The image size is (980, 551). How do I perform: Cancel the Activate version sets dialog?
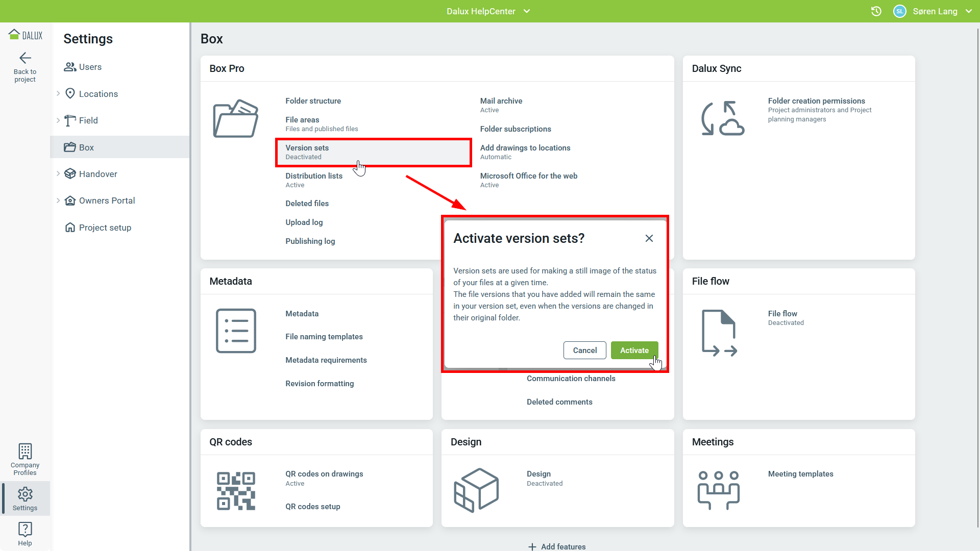(584, 350)
